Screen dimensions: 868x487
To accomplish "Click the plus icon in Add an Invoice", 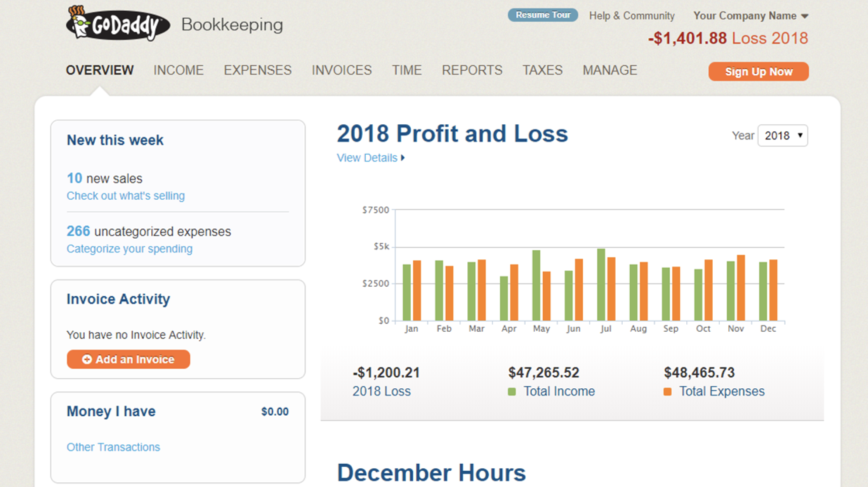I will pyautogui.click(x=87, y=360).
